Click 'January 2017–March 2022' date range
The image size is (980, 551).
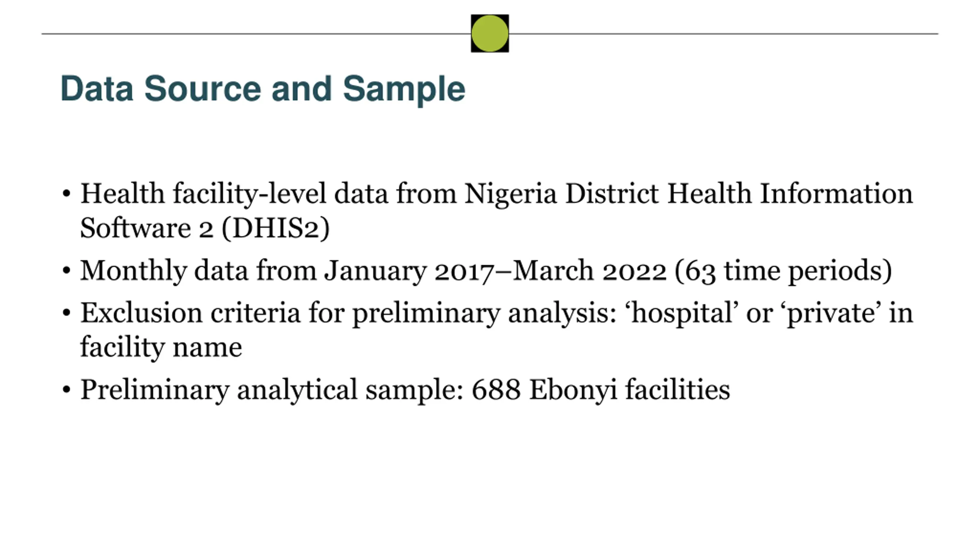(x=496, y=271)
